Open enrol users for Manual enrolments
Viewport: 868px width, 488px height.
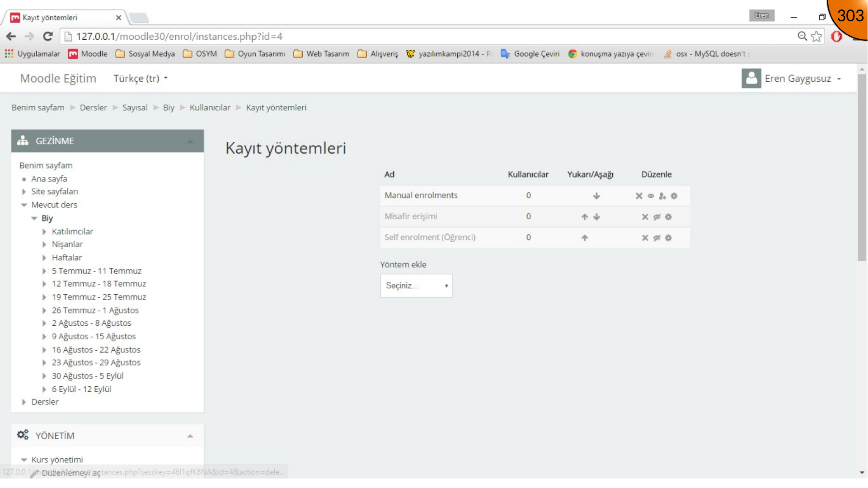tap(662, 196)
